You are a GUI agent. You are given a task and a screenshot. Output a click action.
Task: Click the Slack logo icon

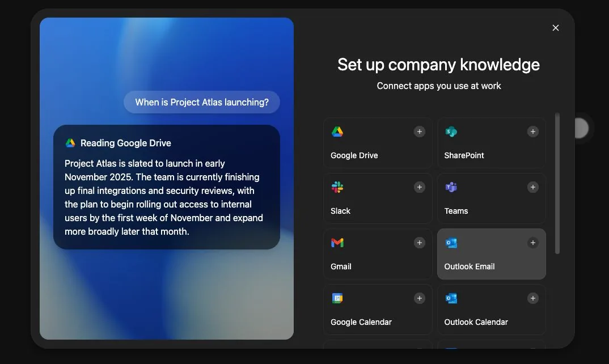click(x=337, y=187)
